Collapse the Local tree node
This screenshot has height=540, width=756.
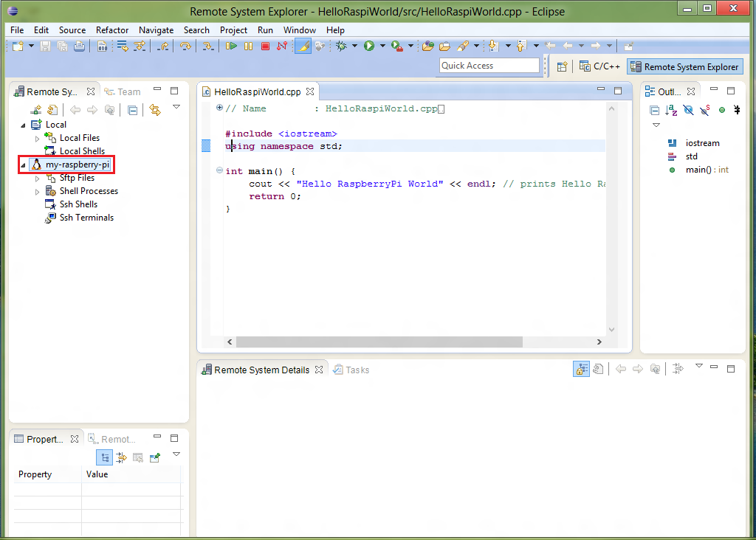23,125
